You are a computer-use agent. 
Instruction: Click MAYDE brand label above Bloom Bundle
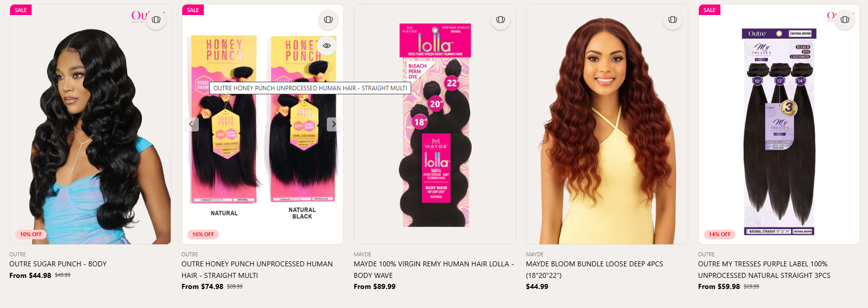coord(535,254)
